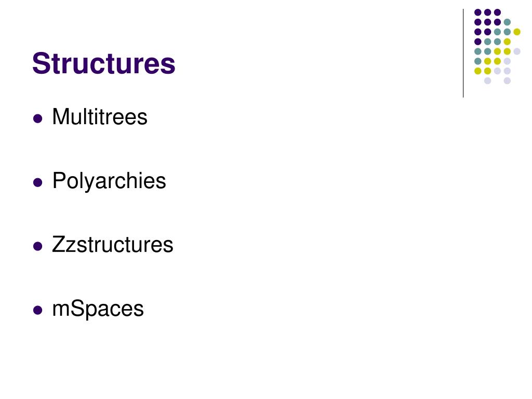Click the thin vertical divider line
Screen dimensions: 532x399
463,52
